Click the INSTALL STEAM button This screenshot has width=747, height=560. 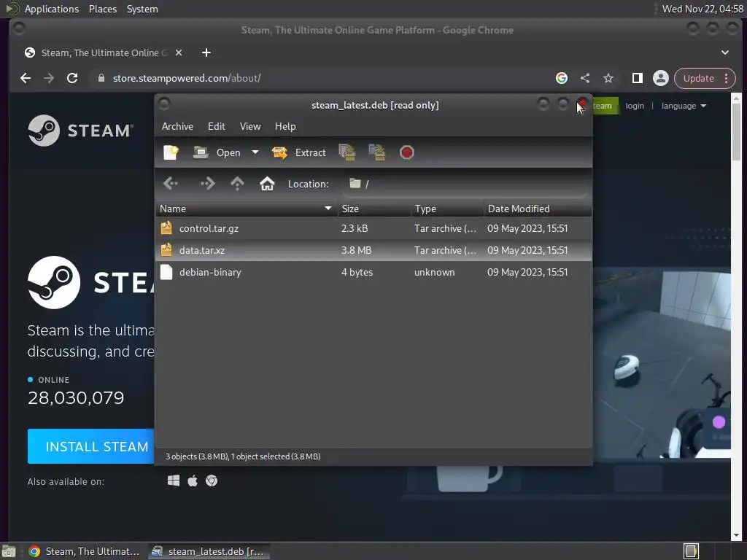point(91,446)
